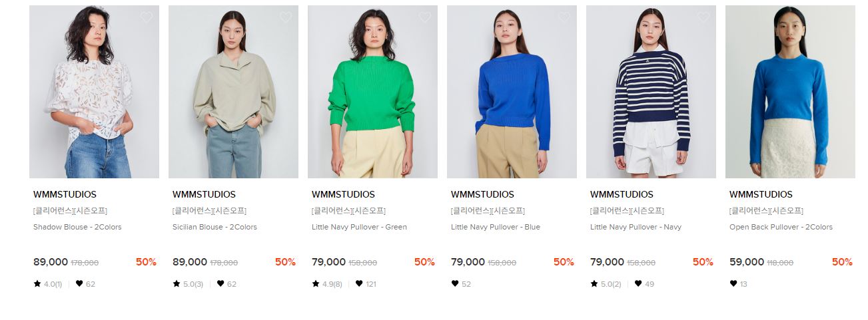
Task: Open Shadow Blouse - 2Colors product link
Action: coord(77,227)
